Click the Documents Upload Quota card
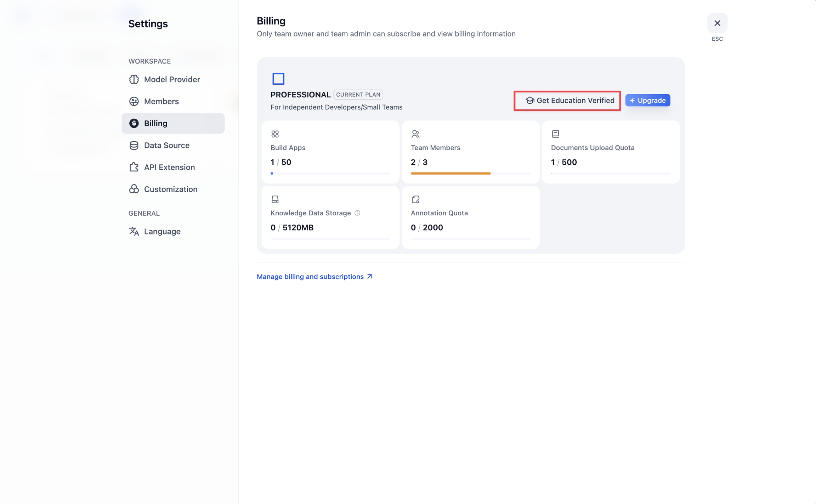 (611, 152)
